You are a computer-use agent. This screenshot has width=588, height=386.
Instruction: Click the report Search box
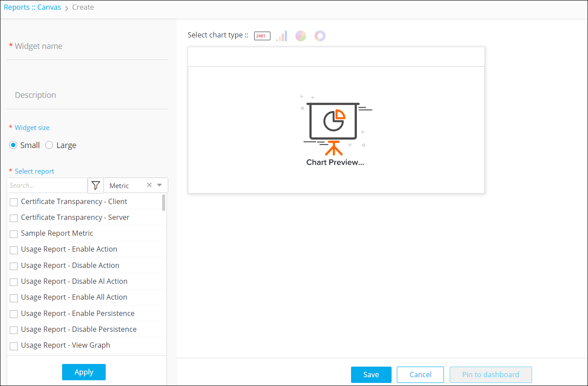(47, 186)
